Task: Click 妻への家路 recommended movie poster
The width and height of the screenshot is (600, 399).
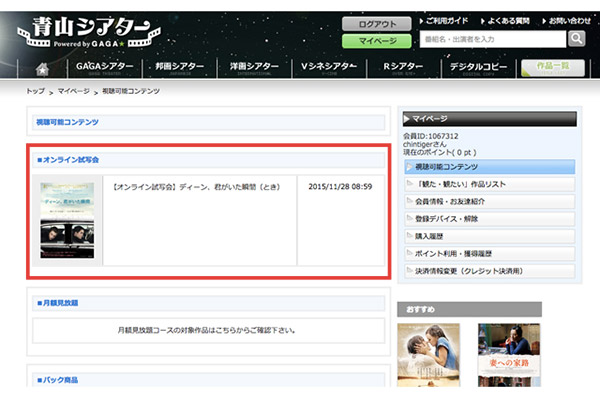Action: [509, 355]
